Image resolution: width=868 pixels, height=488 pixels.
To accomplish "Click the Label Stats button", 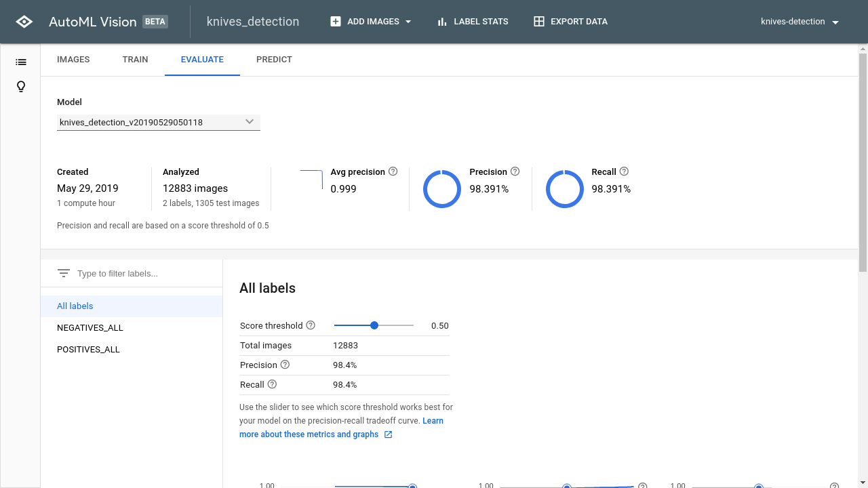I will [473, 22].
